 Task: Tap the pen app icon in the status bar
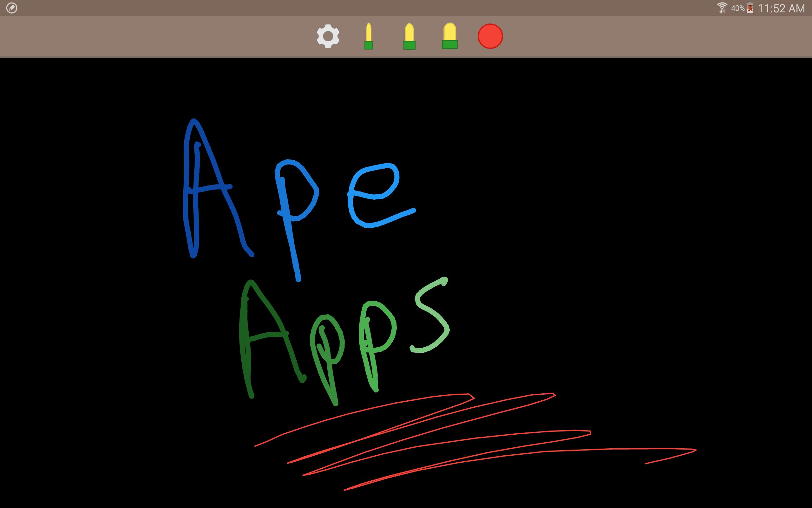coord(12,8)
